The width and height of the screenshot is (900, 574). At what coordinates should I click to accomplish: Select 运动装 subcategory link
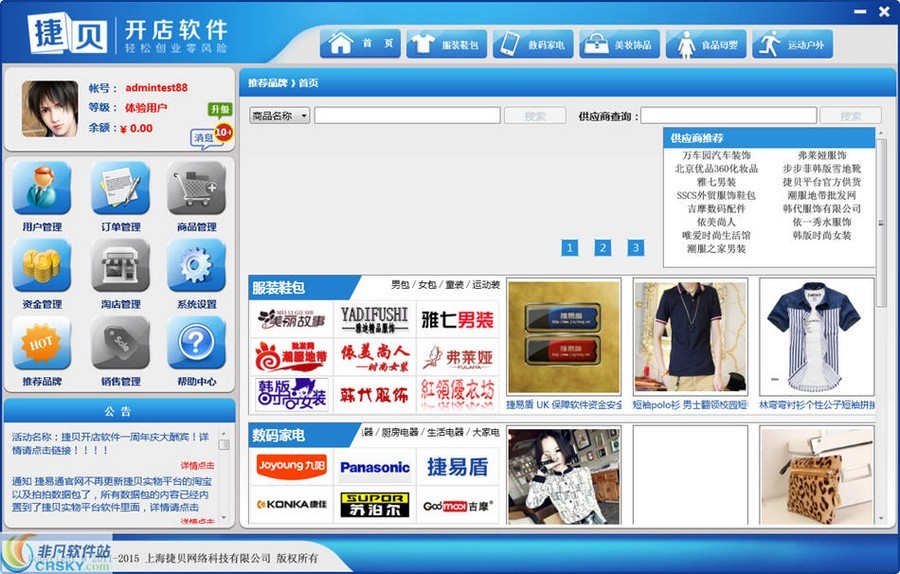[486, 285]
